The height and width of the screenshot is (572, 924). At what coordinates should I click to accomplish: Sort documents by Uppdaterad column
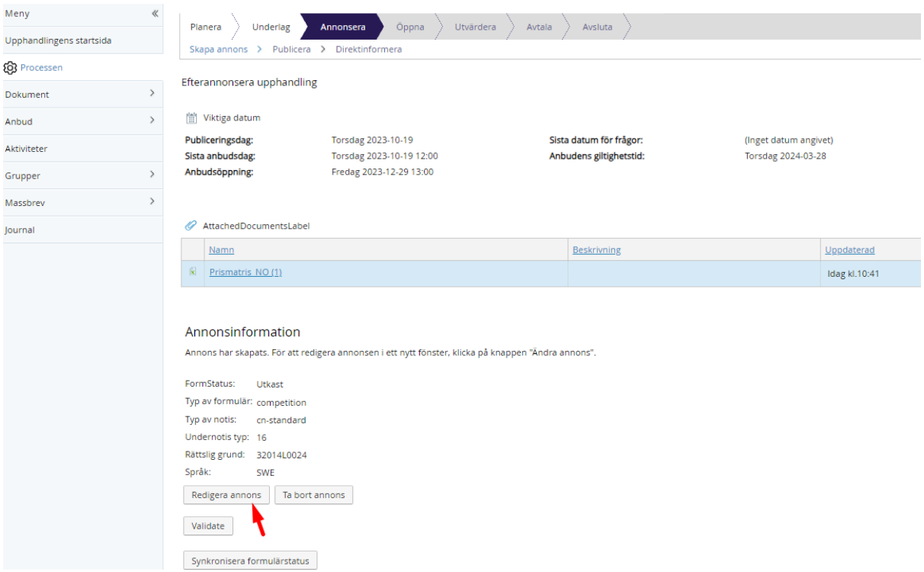pos(849,250)
